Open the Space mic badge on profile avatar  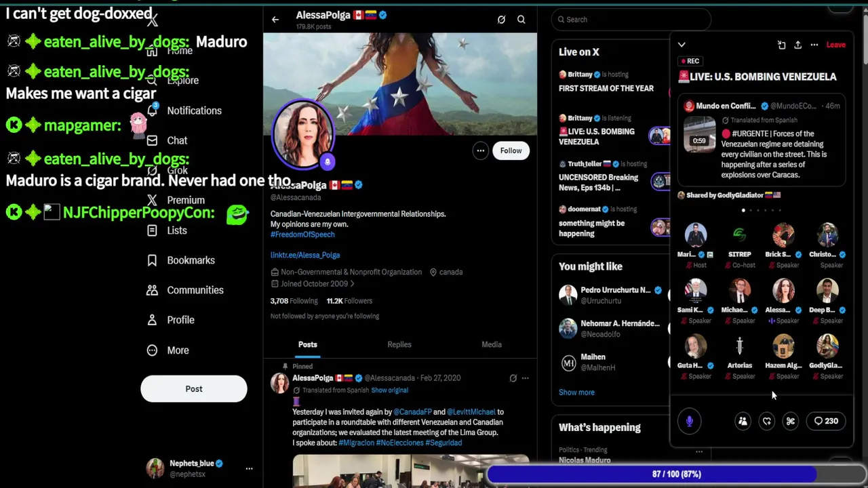point(328,161)
